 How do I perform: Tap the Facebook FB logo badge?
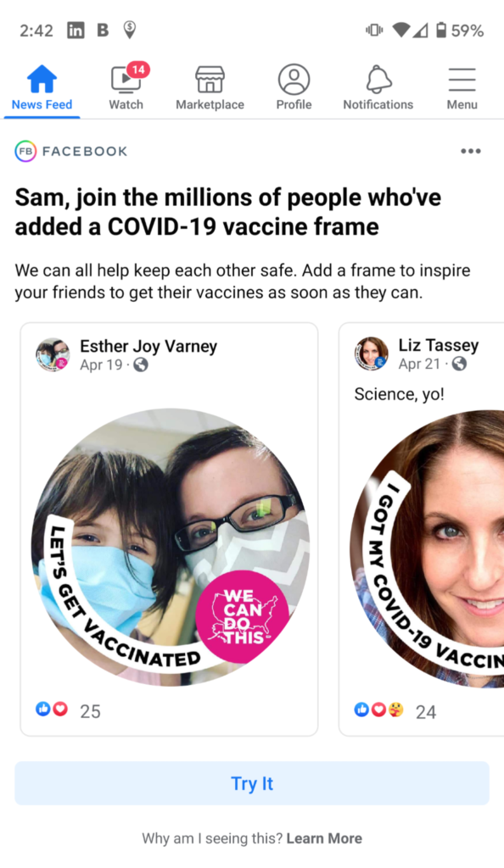pyautogui.click(x=25, y=151)
